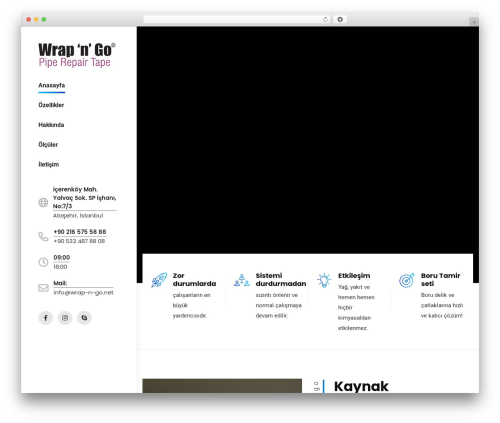Click the phone handset icon

(43, 236)
